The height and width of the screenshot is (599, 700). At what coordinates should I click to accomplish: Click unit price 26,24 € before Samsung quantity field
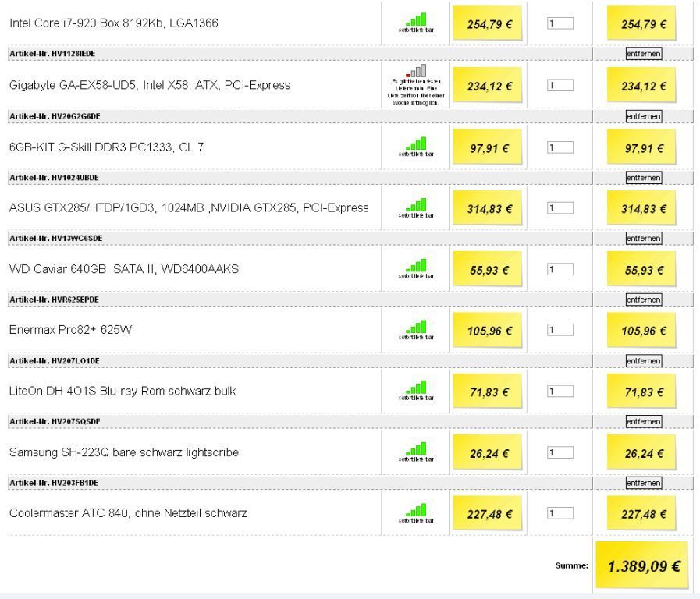pyautogui.click(x=488, y=452)
